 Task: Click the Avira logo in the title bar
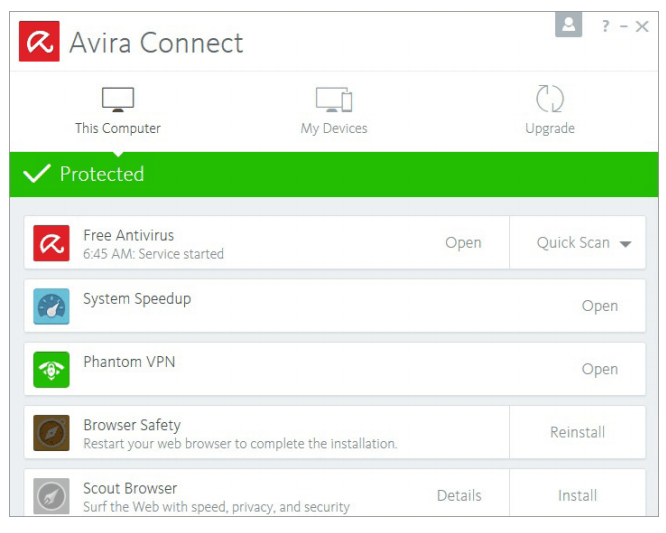pos(39,41)
